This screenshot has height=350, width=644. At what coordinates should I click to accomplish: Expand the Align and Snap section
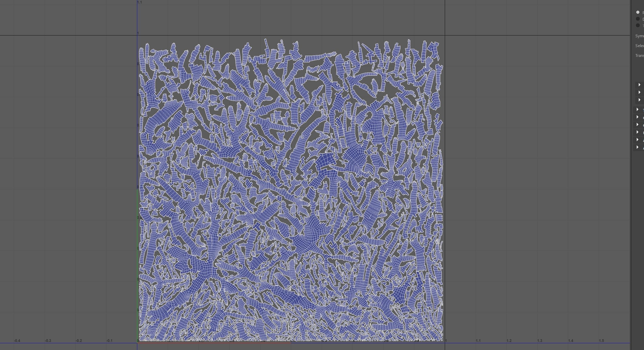click(x=637, y=140)
